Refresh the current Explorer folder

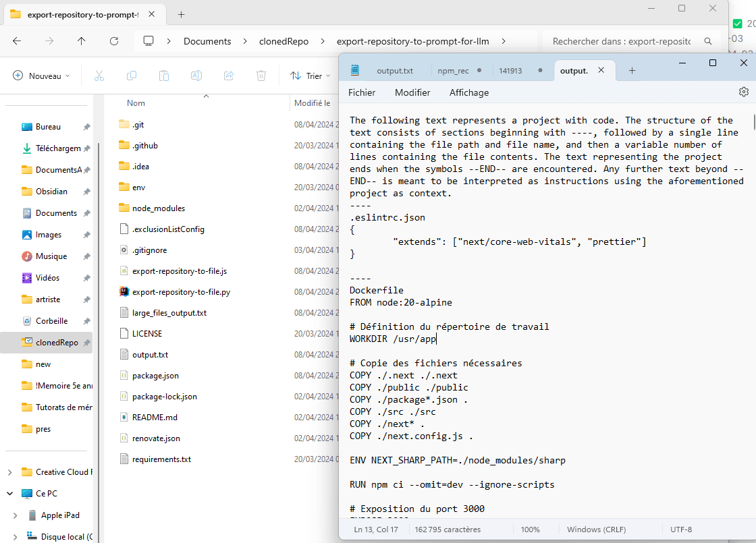pyautogui.click(x=114, y=41)
